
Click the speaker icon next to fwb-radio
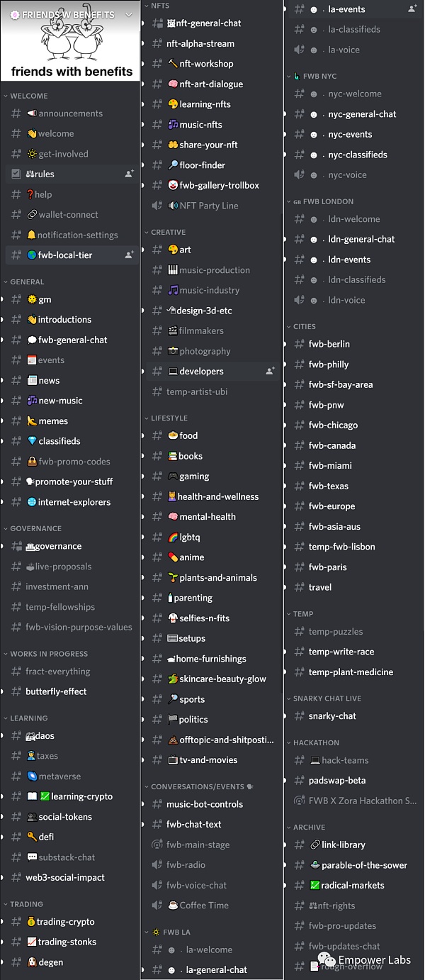coord(157,865)
